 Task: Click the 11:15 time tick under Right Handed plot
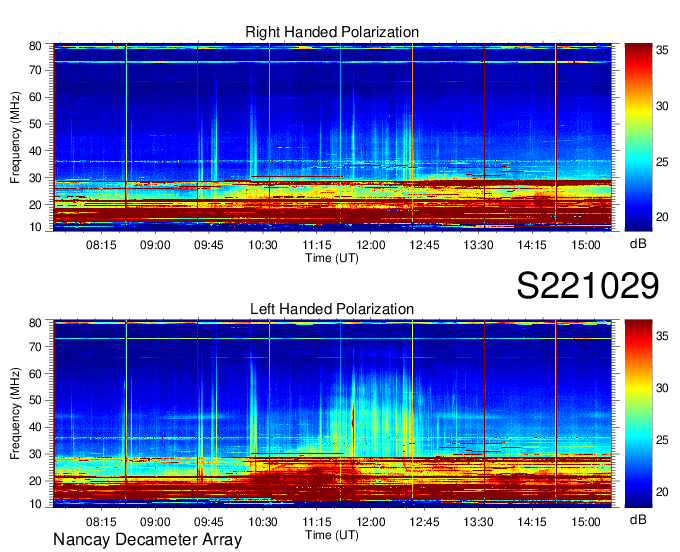pyautogui.click(x=317, y=245)
